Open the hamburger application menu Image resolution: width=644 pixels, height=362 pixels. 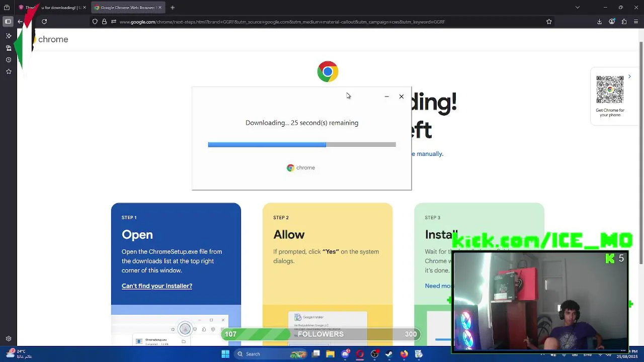tap(636, 22)
